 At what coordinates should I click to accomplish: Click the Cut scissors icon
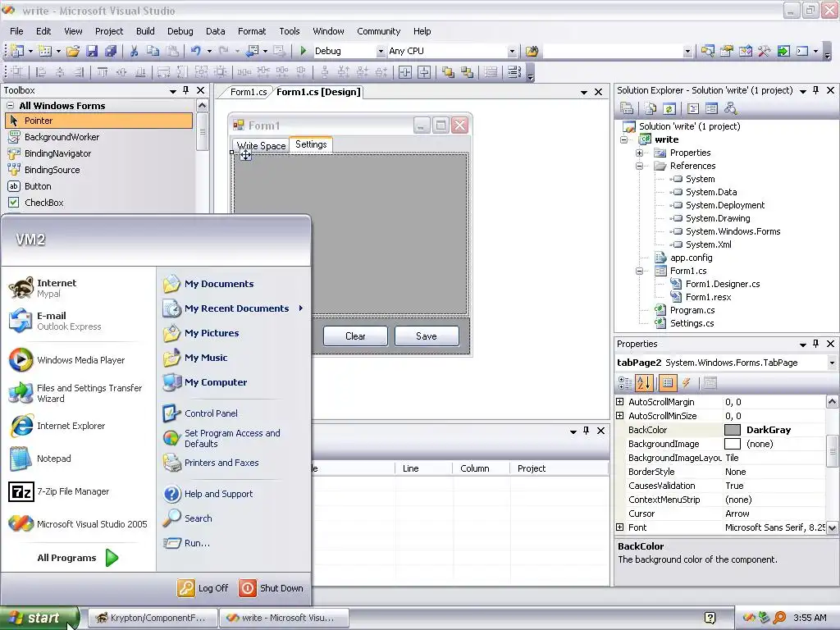pyautogui.click(x=134, y=51)
